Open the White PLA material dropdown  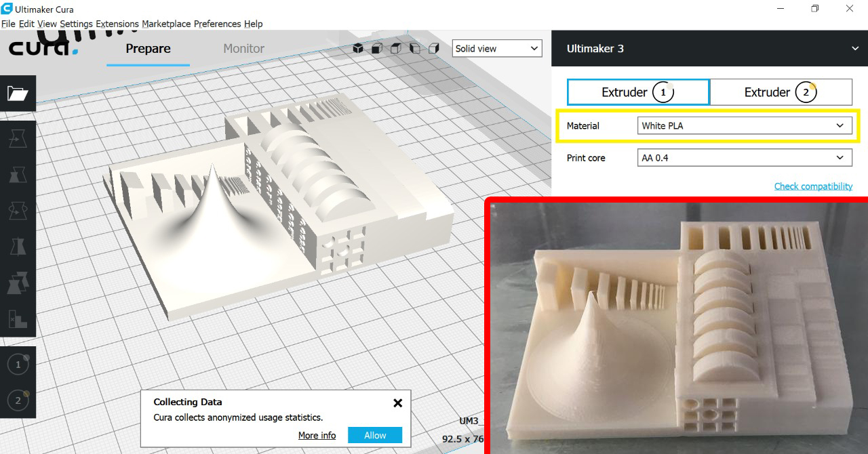tap(745, 125)
